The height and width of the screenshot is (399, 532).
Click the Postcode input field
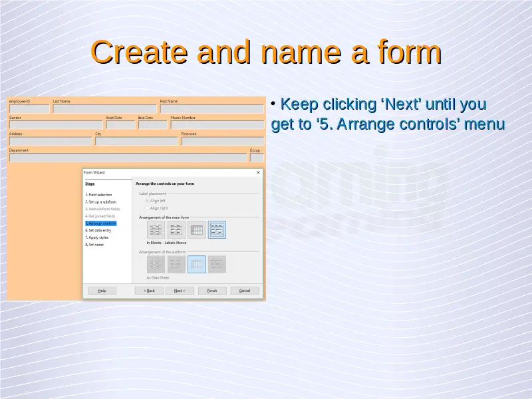tap(223, 141)
